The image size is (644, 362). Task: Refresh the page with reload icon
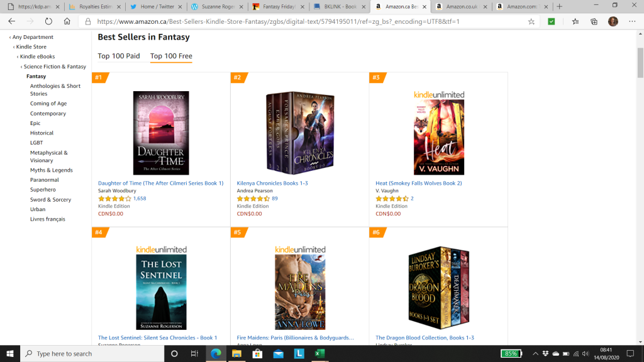48,21
